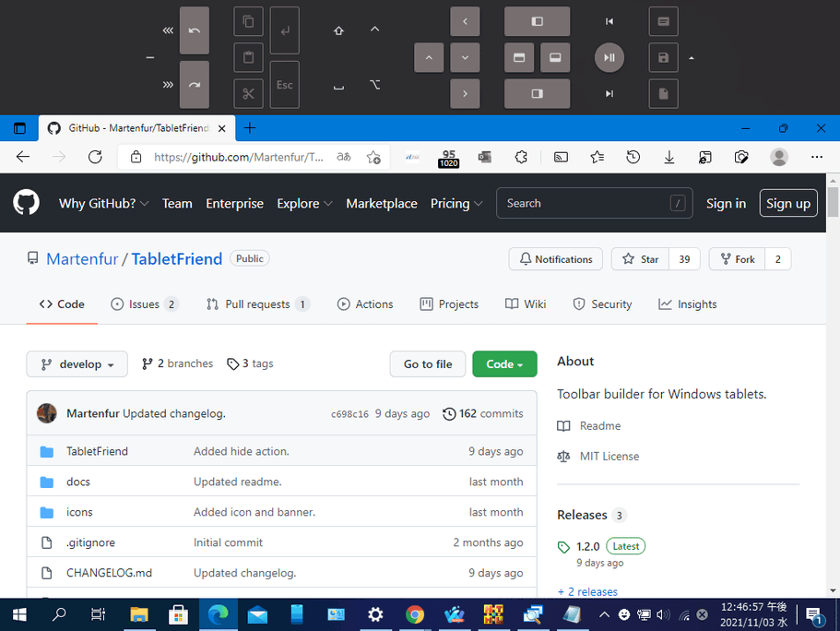This screenshot has height=631, width=840.
Task: Tap the paste clipboard icon
Action: [x=249, y=57]
